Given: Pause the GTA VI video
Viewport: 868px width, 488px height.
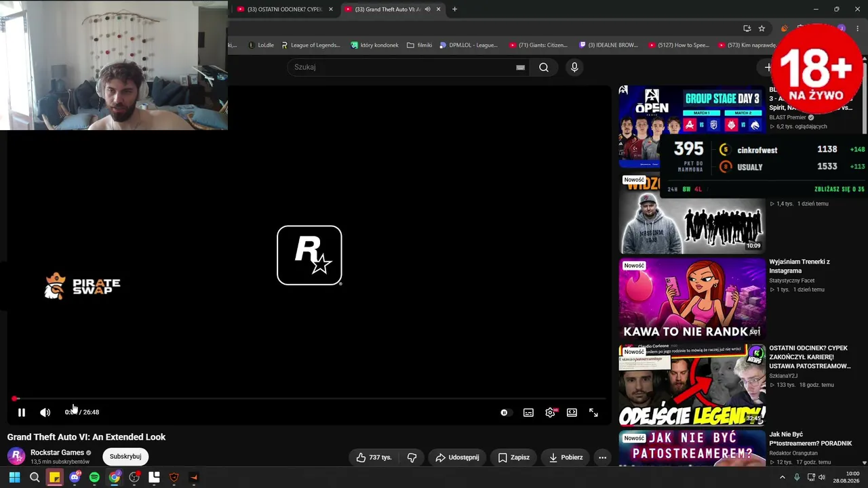Looking at the screenshot, I should (x=22, y=412).
